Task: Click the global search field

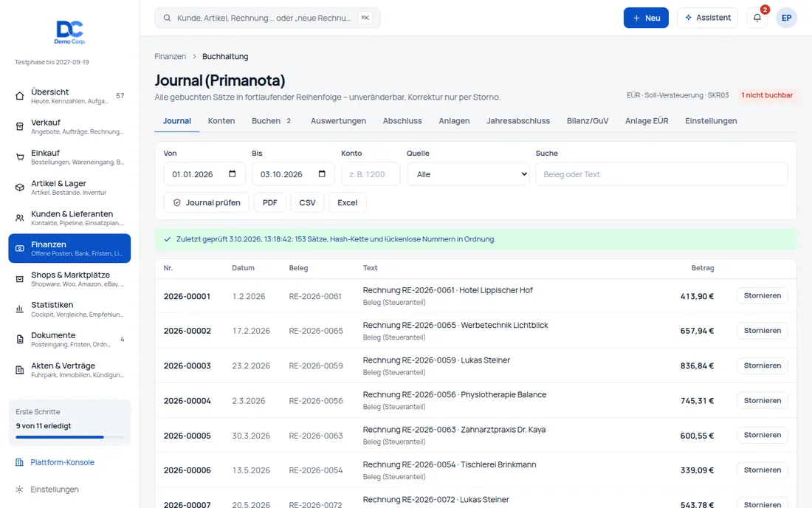Action: [267, 18]
